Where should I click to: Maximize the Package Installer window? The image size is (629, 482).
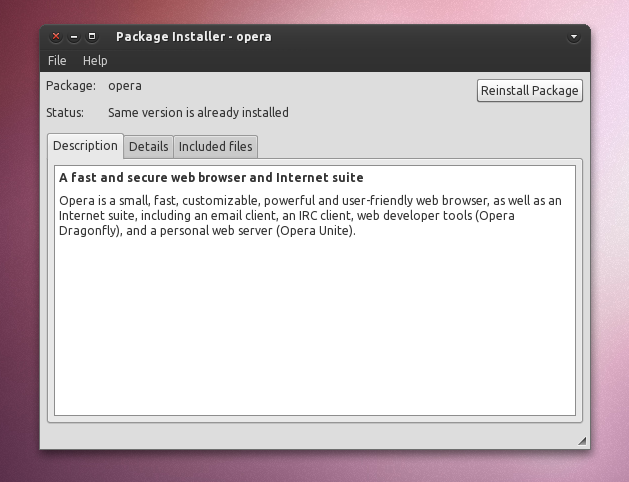click(92, 37)
